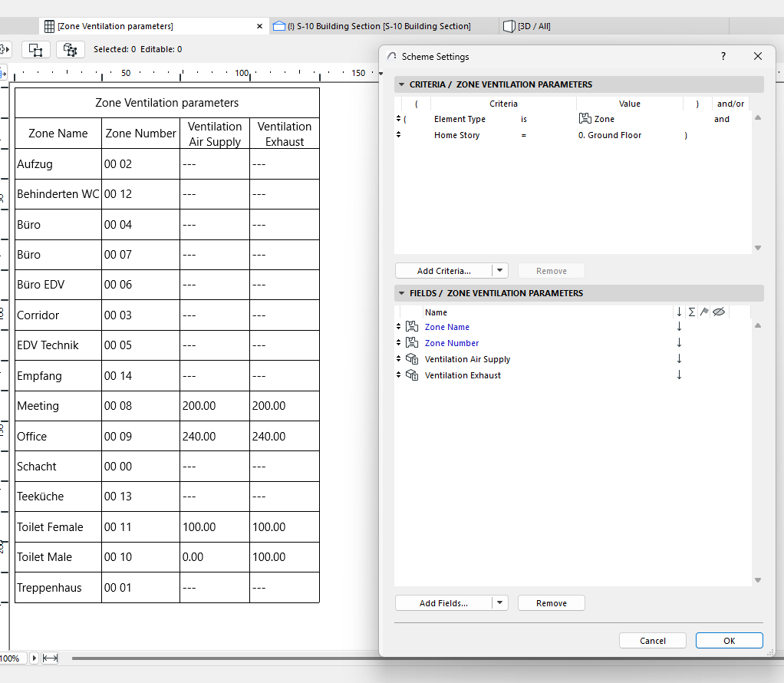Image resolution: width=784 pixels, height=683 pixels.
Task: Collapse the CRITERIA section header
Action: click(x=401, y=84)
